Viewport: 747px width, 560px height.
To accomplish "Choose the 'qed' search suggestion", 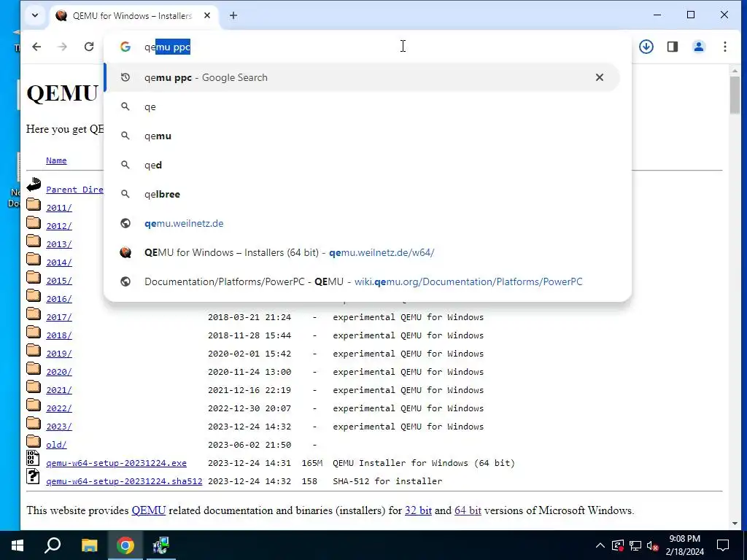I will click(x=362, y=165).
